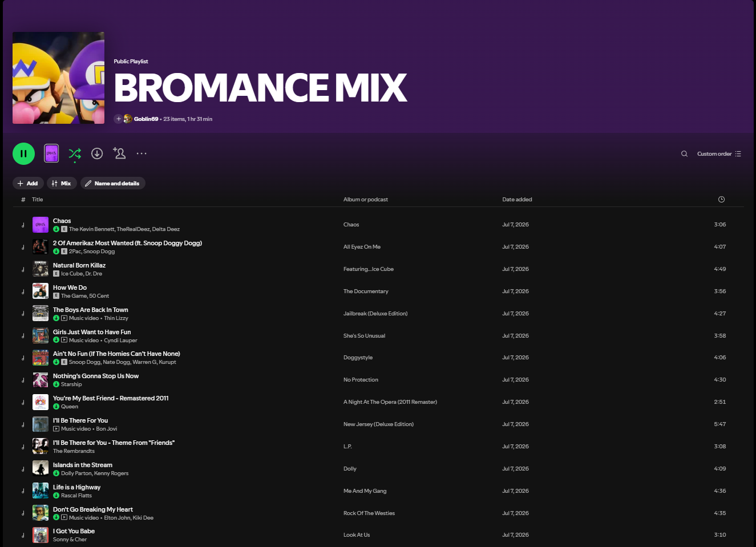This screenshot has height=547, width=756.
Task: Click the downloaded icon on Queen row
Action: coord(56,407)
